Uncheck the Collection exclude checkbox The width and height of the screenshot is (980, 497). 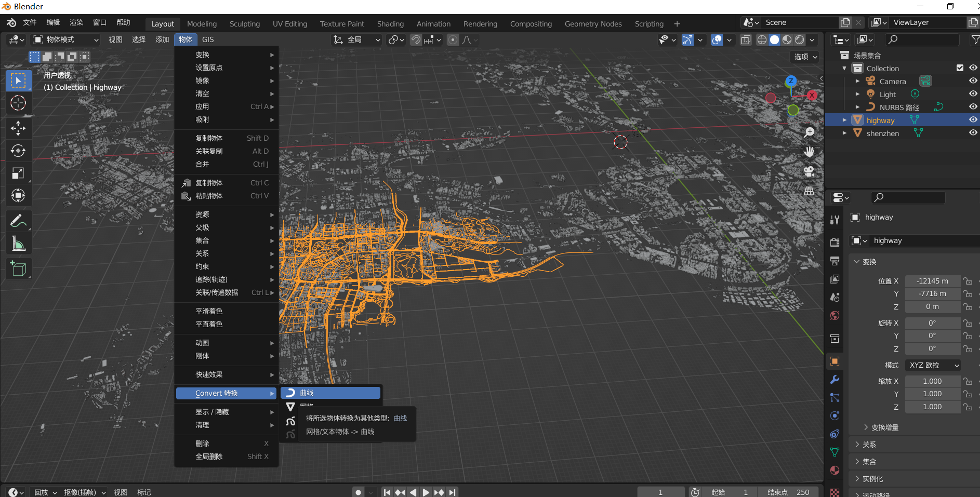pos(960,68)
